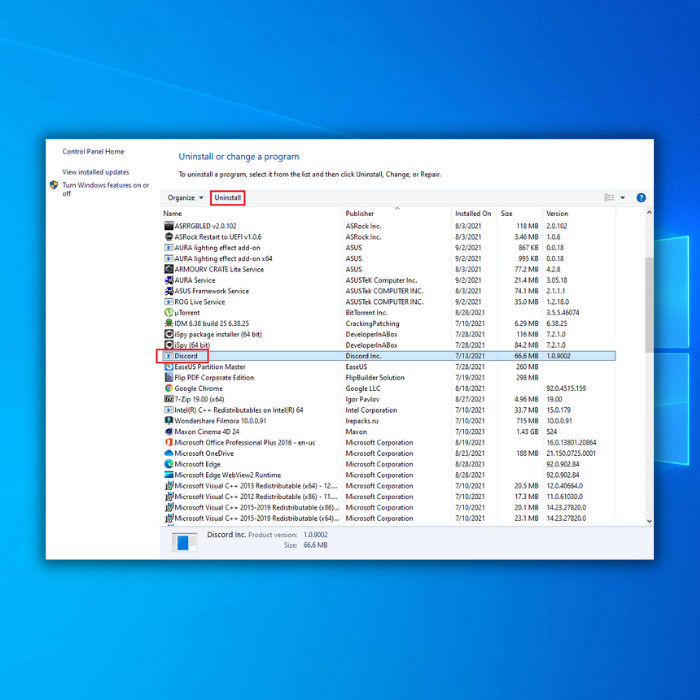Image resolution: width=700 pixels, height=700 pixels.
Task: Click the Discord thumbnail in details pane
Action: (x=184, y=542)
